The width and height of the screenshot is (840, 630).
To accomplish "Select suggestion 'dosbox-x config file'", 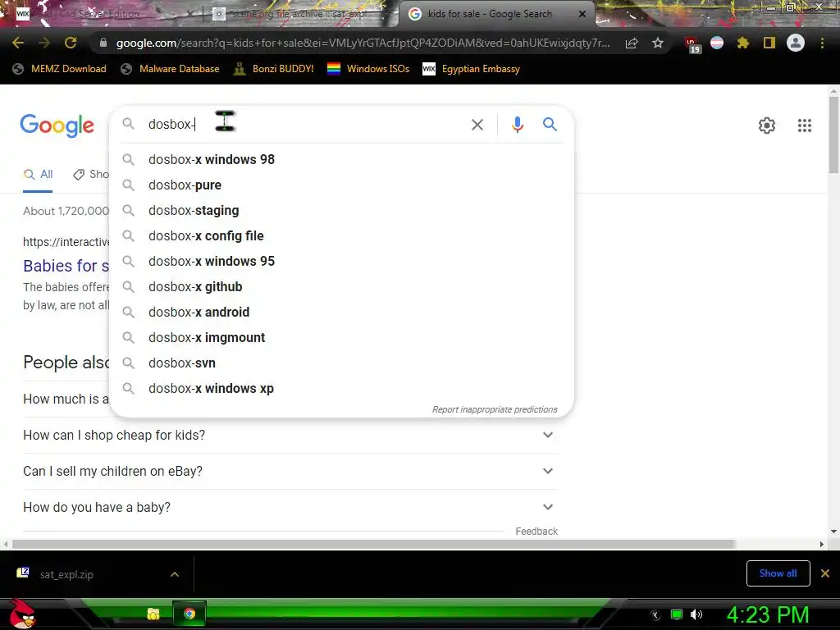I will 341,235.
